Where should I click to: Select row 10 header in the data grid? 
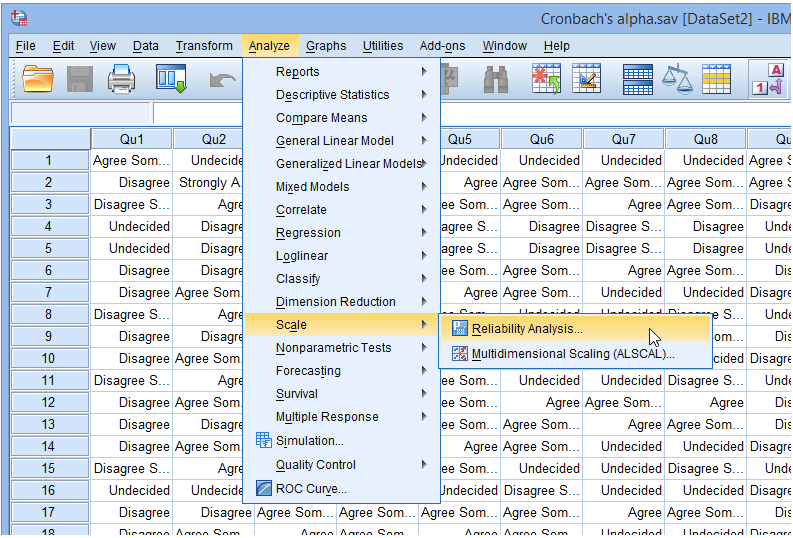(x=49, y=358)
